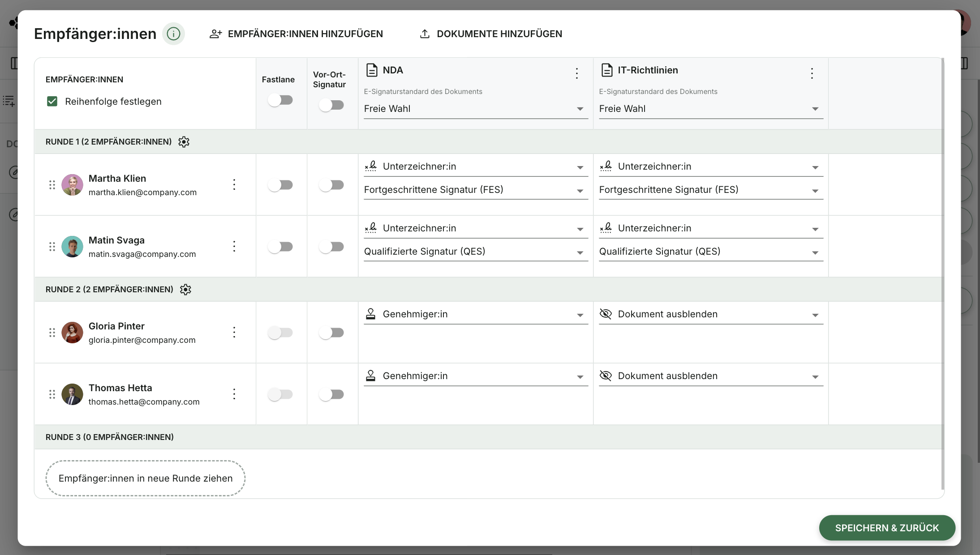Open Runde 1 settings gear
Image resolution: width=980 pixels, height=555 pixels.
pyautogui.click(x=184, y=142)
